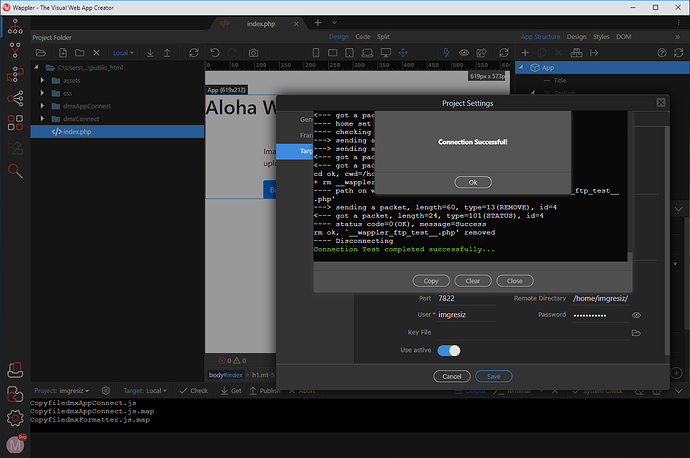Click the Port 7822 field

coord(466,298)
